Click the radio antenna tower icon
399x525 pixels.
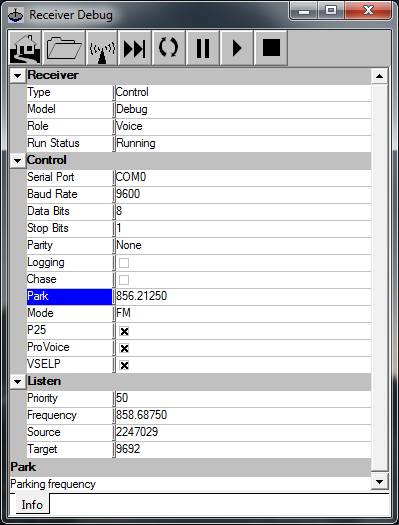coord(102,48)
